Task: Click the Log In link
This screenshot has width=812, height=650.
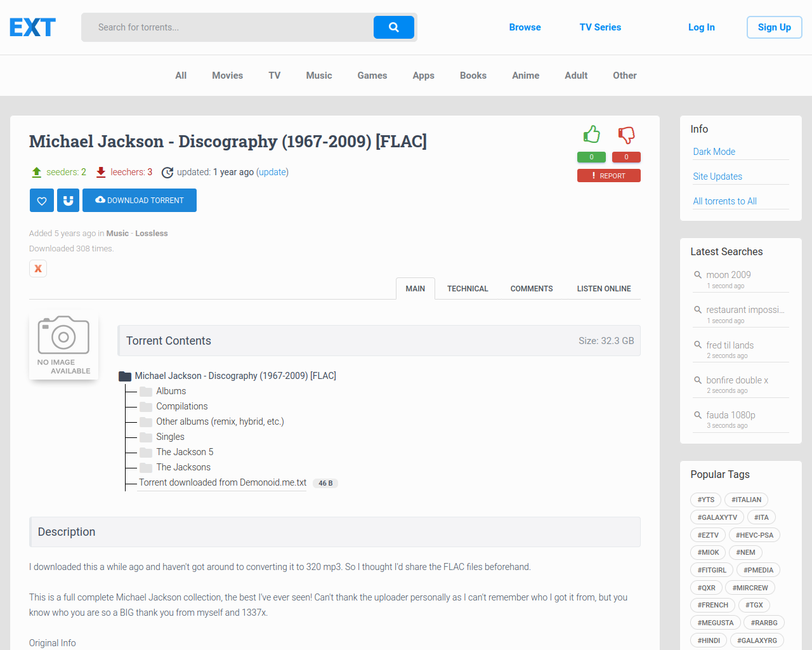Action: tap(701, 27)
